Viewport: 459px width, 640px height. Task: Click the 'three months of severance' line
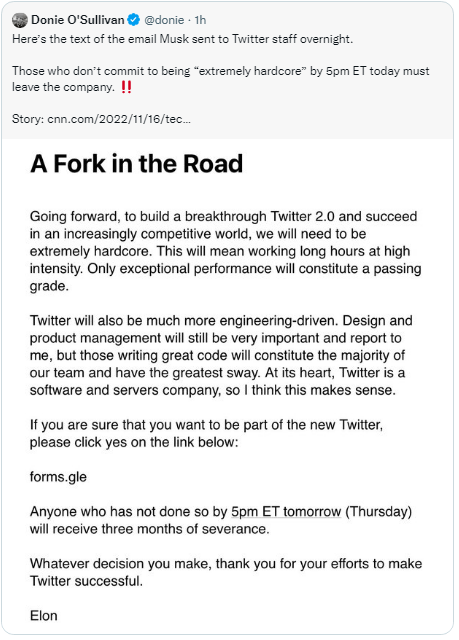click(149, 529)
